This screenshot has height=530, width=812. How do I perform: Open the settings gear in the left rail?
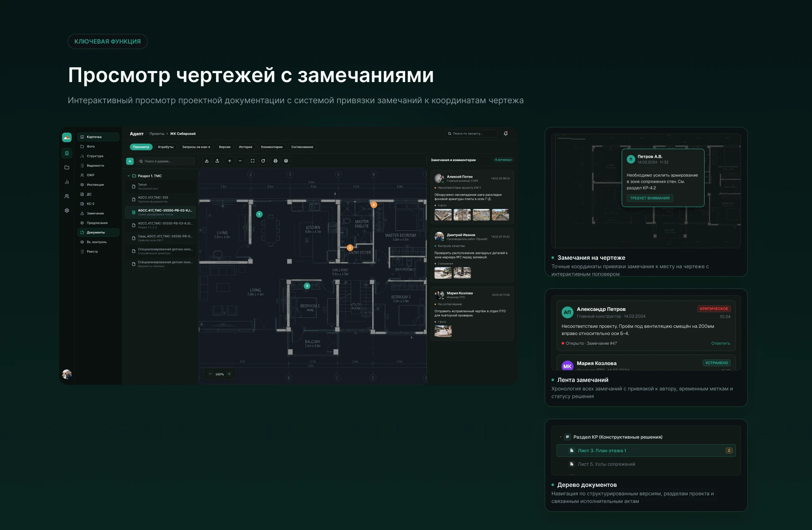pyautogui.click(x=67, y=210)
